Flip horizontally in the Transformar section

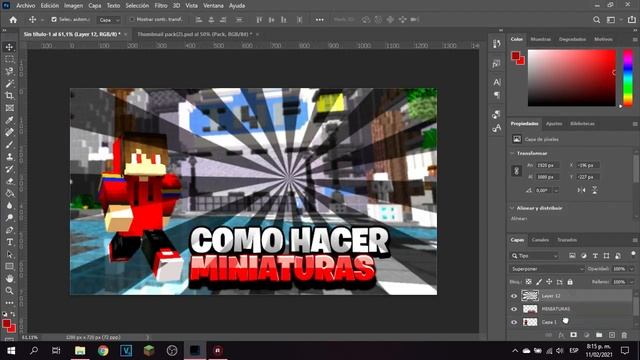(581, 190)
